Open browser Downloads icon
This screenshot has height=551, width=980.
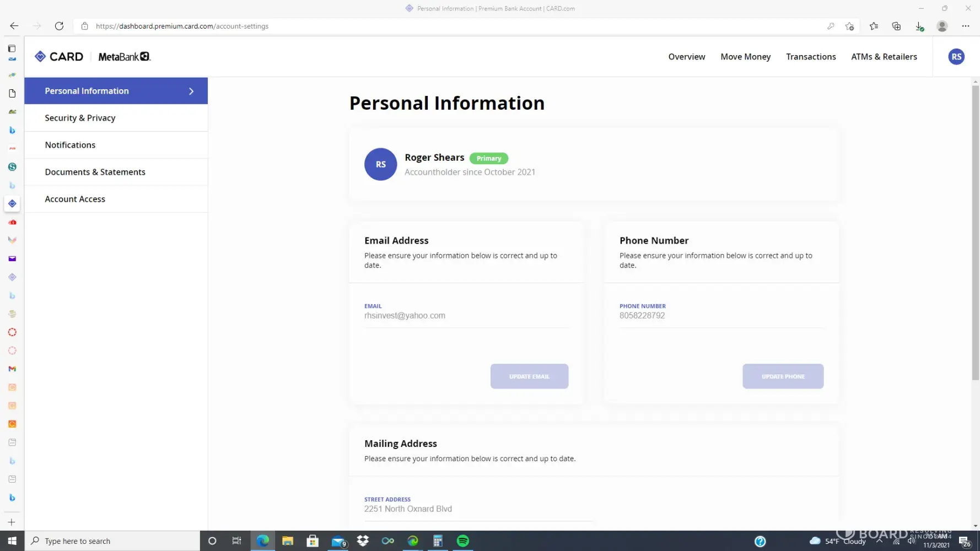click(919, 26)
